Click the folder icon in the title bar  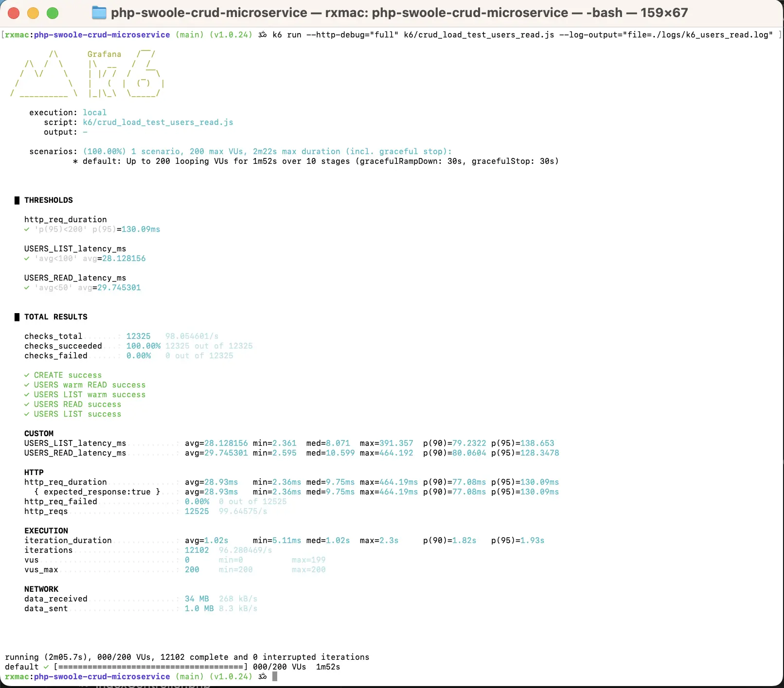tap(99, 13)
